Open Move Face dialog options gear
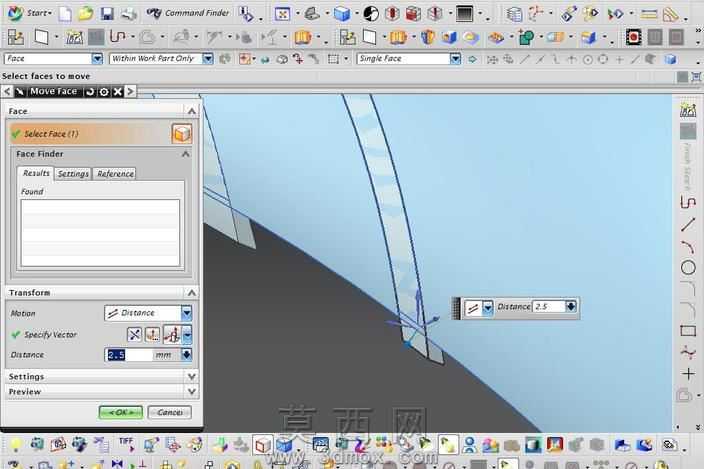704x469 pixels. [x=104, y=92]
